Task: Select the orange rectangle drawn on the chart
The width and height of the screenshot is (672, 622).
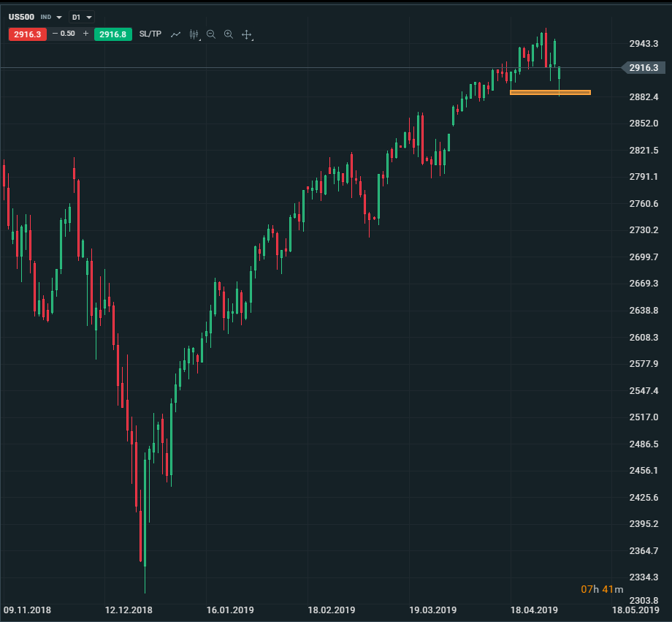Action: click(x=550, y=92)
